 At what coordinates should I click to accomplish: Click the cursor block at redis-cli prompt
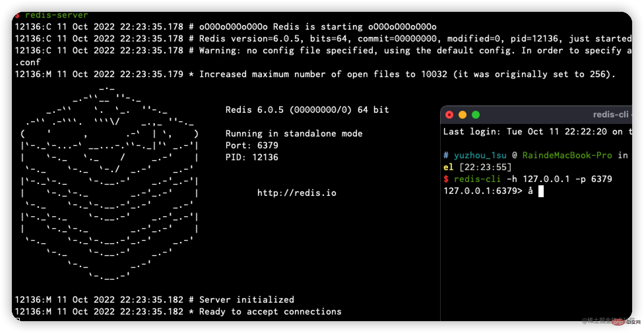click(x=541, y=191)
